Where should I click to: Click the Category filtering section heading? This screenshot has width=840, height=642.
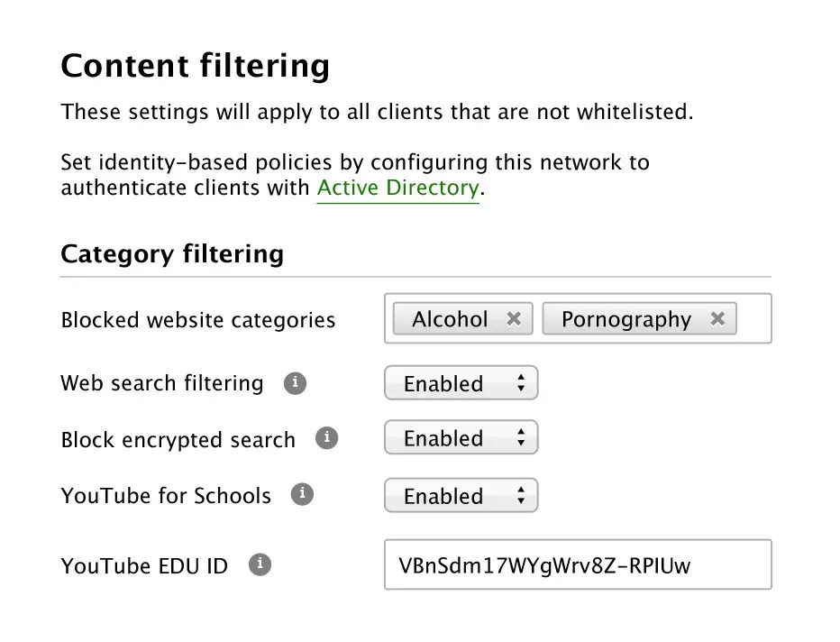point(172,253)
